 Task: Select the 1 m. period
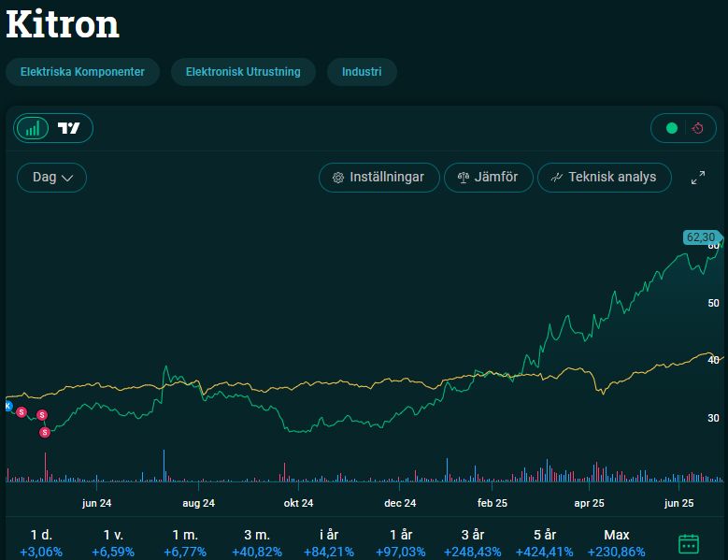pos(185,543)
